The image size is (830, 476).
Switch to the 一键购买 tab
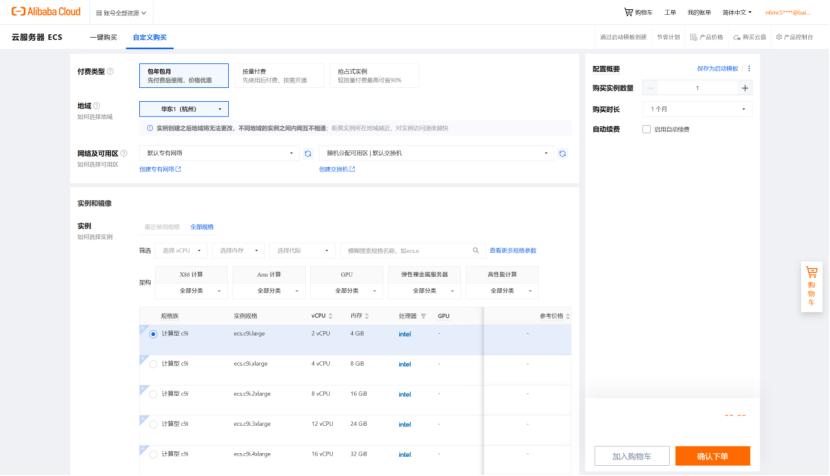coord(103,37)
